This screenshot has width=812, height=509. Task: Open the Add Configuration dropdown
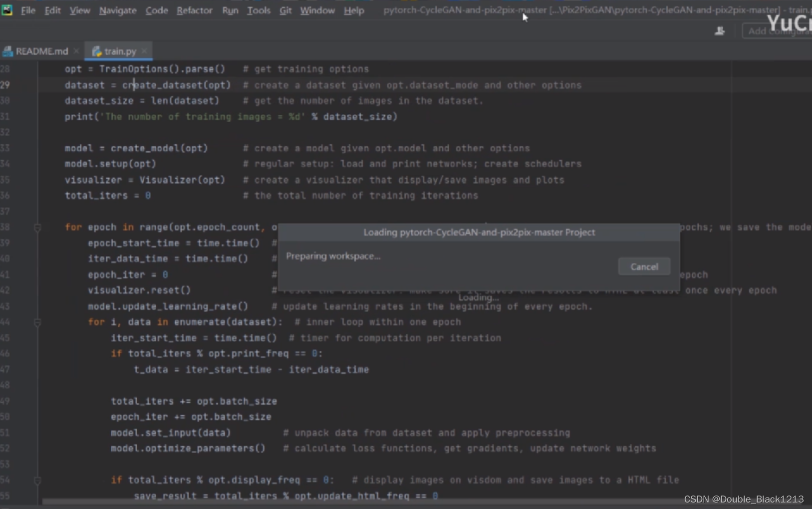tap(777, 31)
